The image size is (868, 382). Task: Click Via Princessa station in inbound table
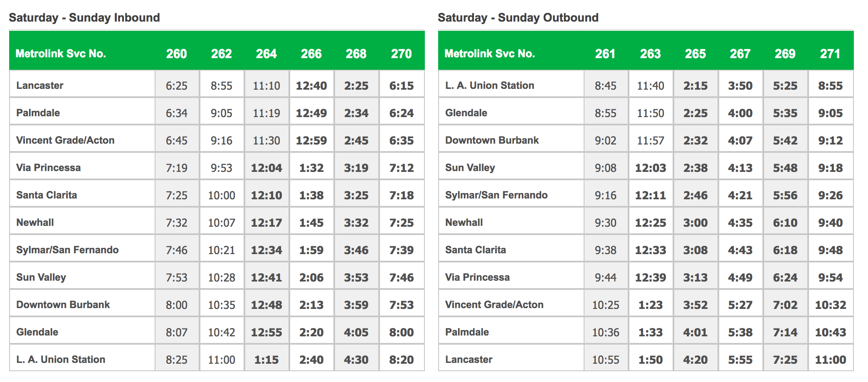(49, 168)
